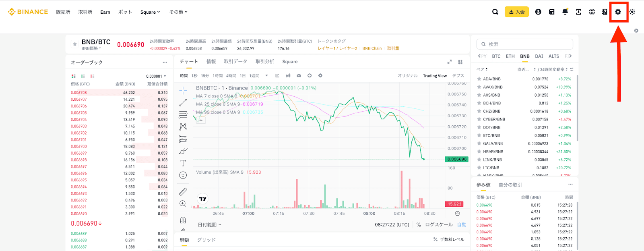Open the emoji icons drawing tool
The image size is (644, 251).
pos(183,175)
